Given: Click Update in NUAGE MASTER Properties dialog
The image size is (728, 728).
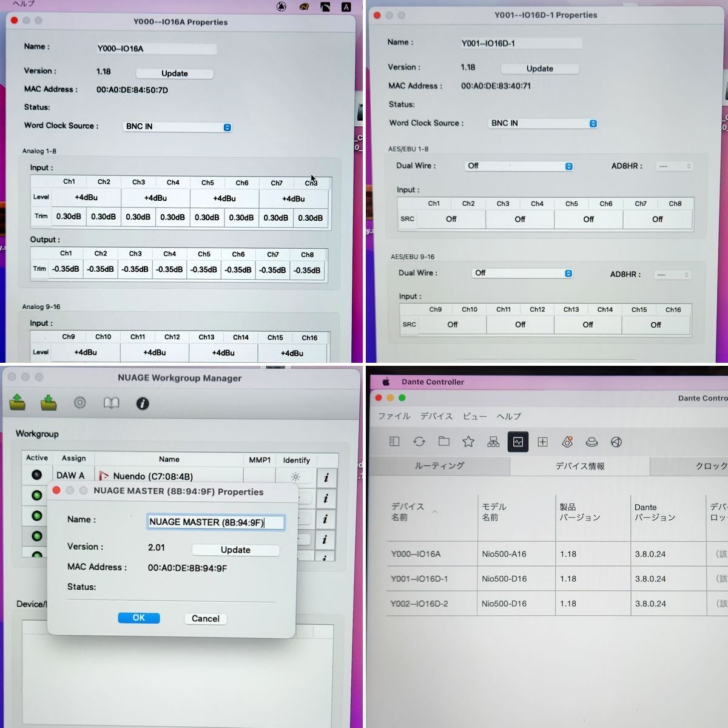Looking at the screenshot, I should click(x=235, y=550).
